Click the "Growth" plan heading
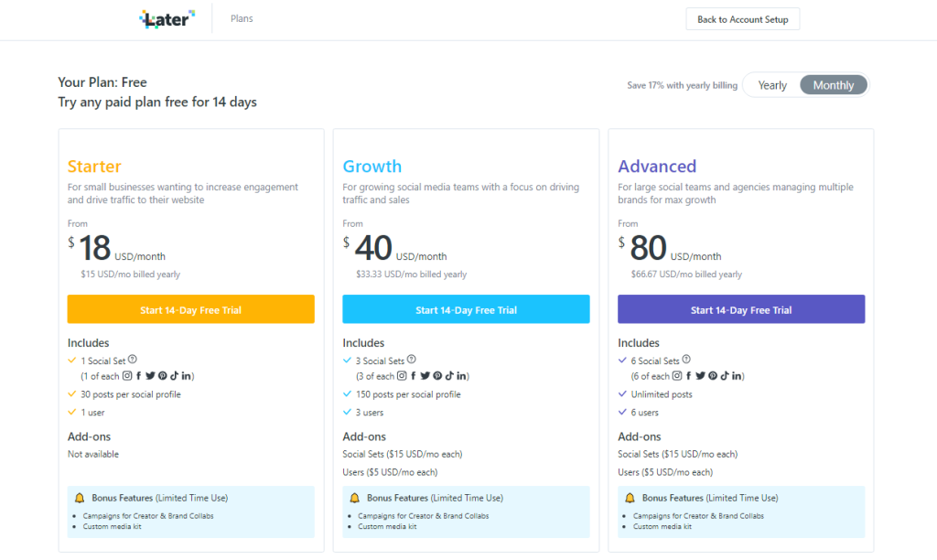 372,167
